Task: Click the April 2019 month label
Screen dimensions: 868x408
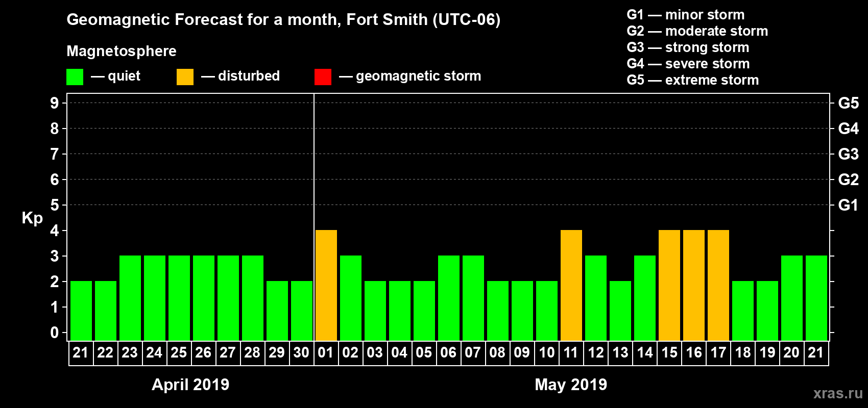Action: (x=190, y=385)
